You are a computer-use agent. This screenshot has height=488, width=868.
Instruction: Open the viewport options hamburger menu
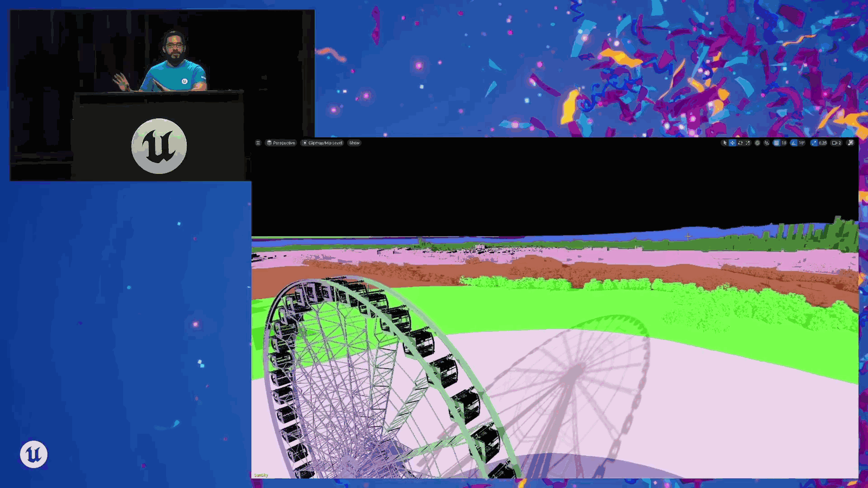pyautogui.click(x=258, y=143)
